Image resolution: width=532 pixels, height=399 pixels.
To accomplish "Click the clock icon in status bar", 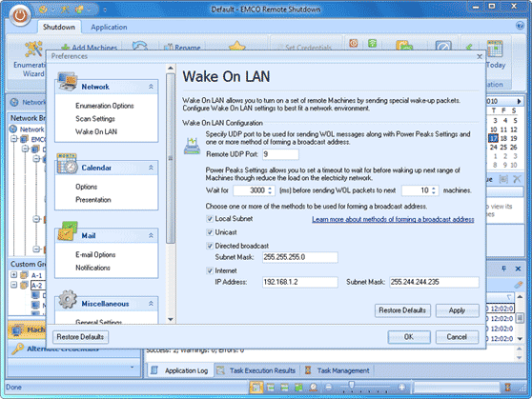I will pyautogui.click(x=313, y=388).
